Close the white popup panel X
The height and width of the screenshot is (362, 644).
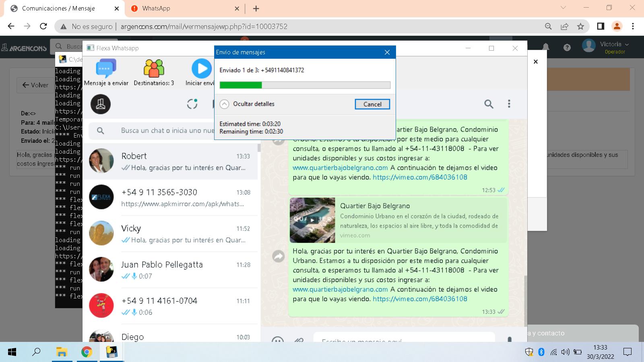click(x=536, y=62)
